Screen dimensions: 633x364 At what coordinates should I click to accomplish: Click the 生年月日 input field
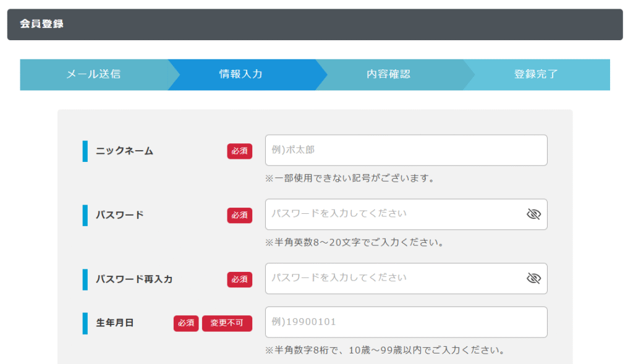[406, 322]
